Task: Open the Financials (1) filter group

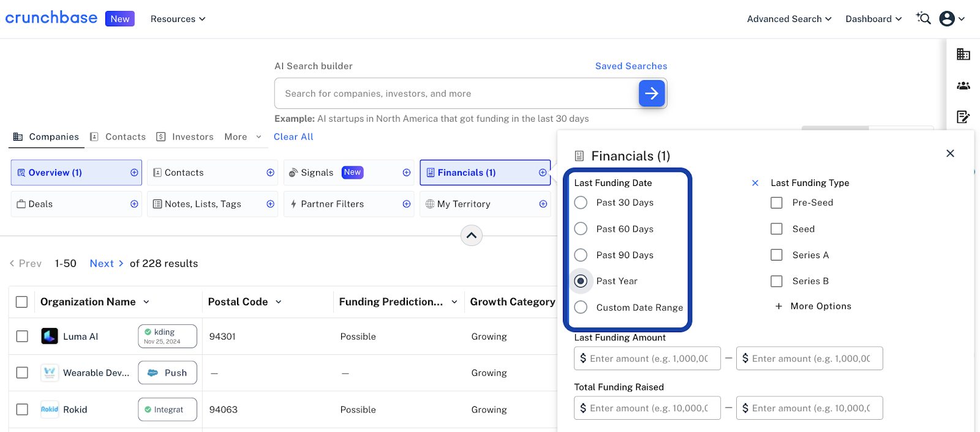Action: [485, 173]
